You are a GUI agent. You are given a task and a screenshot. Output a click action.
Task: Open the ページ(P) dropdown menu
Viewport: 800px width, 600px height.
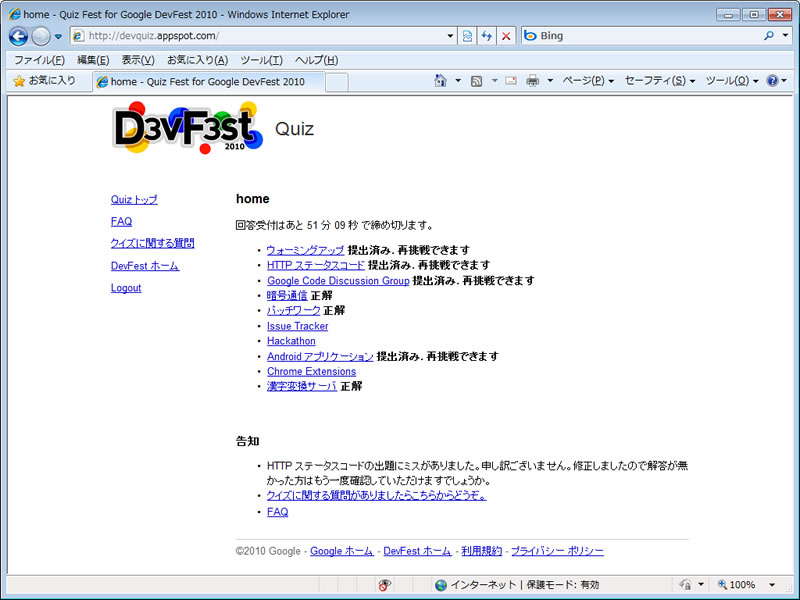click(x=588, y=81)
